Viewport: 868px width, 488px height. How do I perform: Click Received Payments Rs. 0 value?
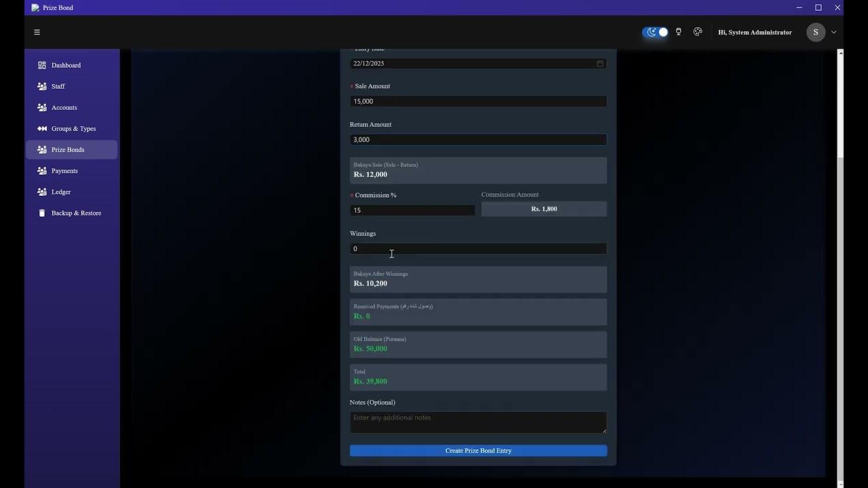[x=361, y=316]
